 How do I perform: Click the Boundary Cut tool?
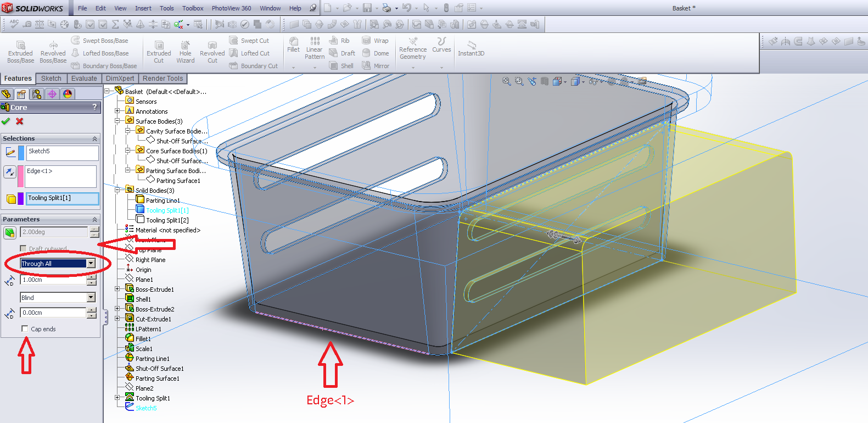coord(254,66)
